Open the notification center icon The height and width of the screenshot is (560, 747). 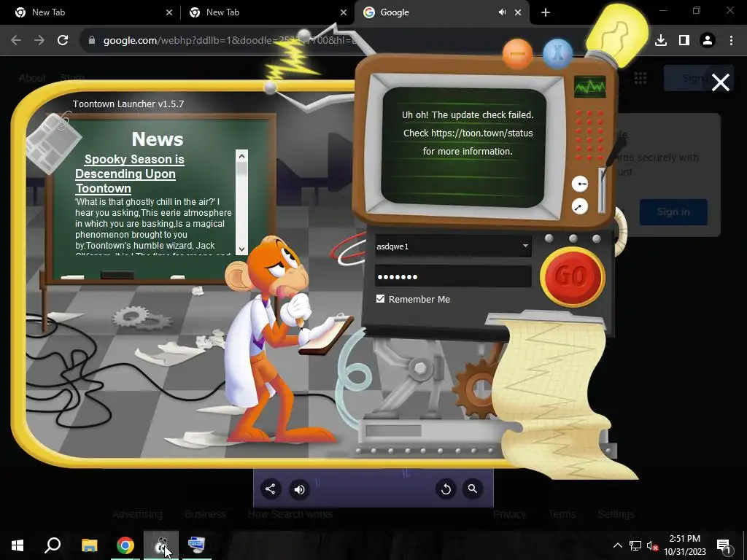point(723,545)
